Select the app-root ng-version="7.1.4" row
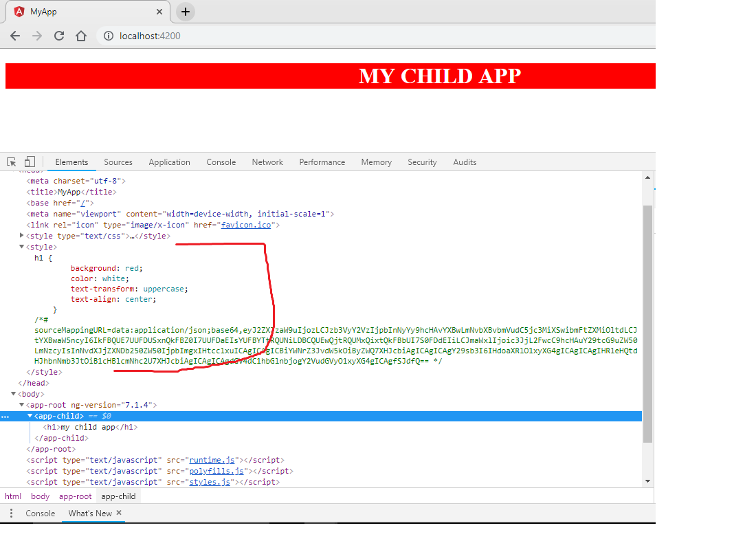 (91, 405)
